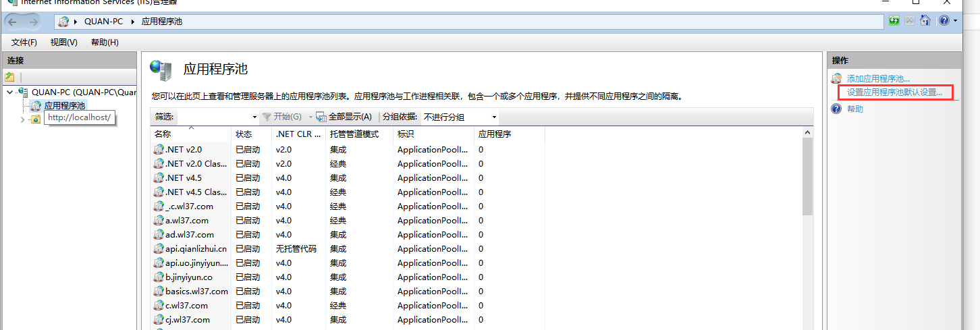Open the 视图(V) menu

pyautogui.click(x=63, y=43)
